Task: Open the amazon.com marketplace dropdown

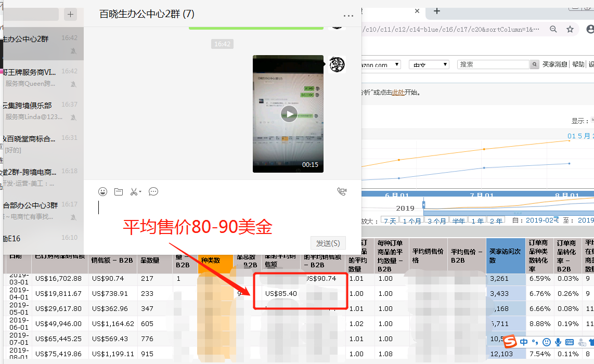Action: pyautogui.click(x=381, y=64)
